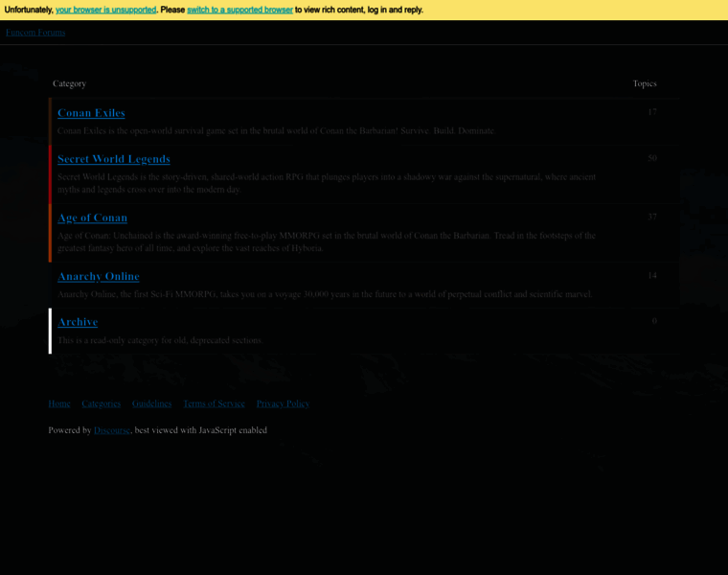Screen dimensions: 728x575
Task: Open the Archive category
Action: click(x=78, y=322)
